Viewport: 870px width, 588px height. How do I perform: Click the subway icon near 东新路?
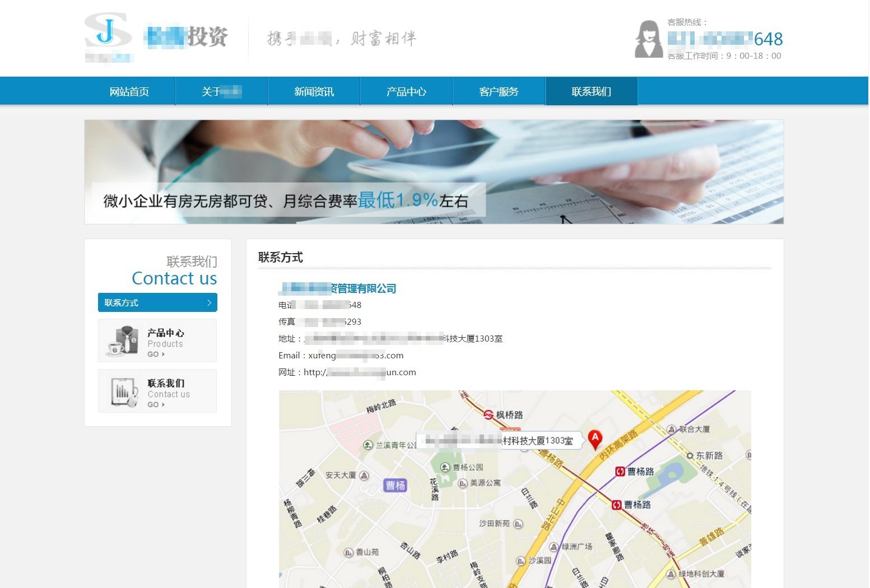point(691,455)
